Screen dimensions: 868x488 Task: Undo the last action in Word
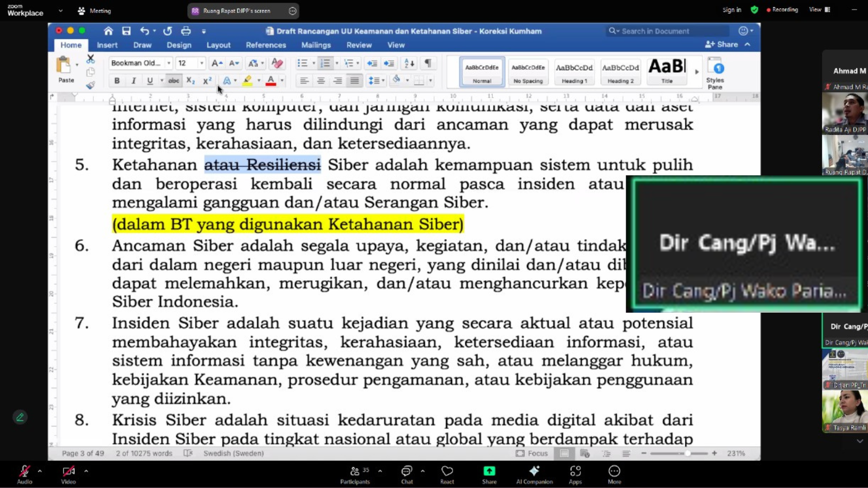(144, 31)
